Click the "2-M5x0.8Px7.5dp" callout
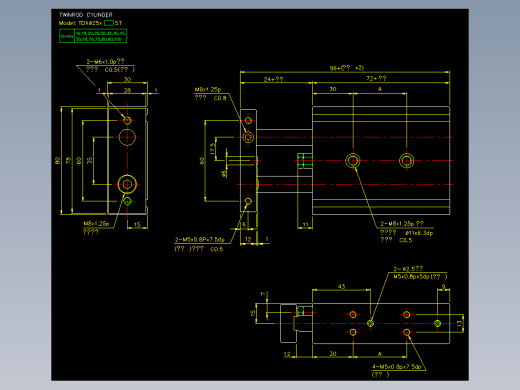 click(x=200, y=239)
